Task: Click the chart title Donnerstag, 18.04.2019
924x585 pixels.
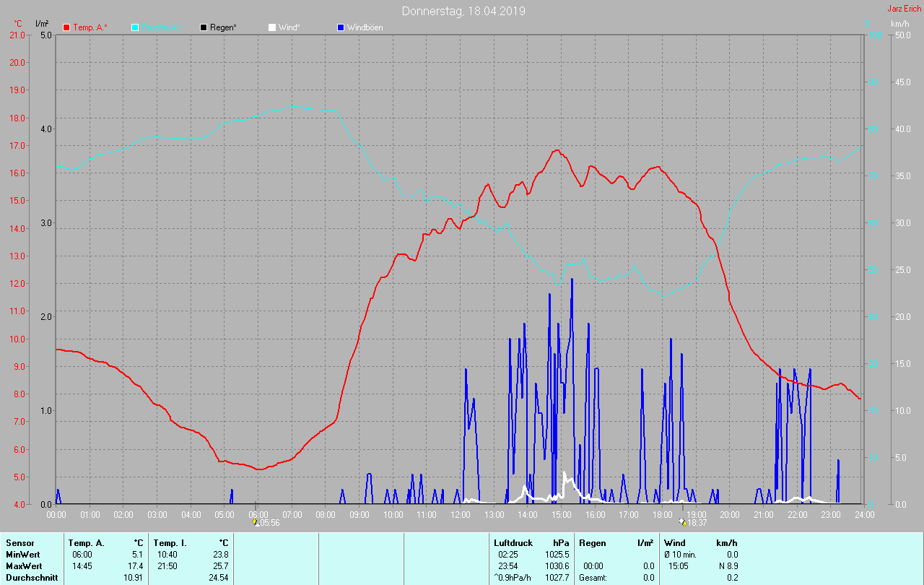Action: 463,11
